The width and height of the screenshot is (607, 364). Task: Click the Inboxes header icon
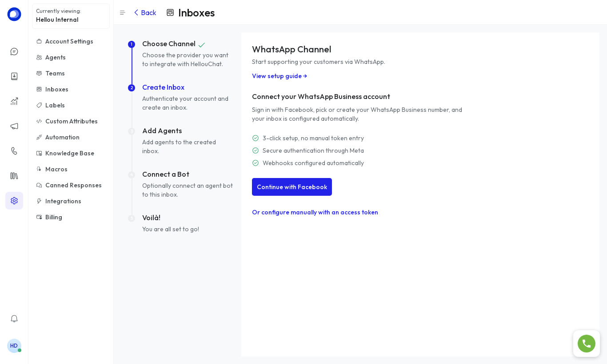click(170, 12)
